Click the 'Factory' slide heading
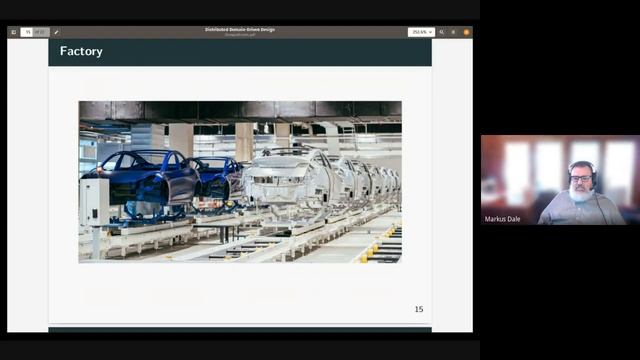Image resolution: width=640 pixels, height=360 pixels. click(81, 51)
